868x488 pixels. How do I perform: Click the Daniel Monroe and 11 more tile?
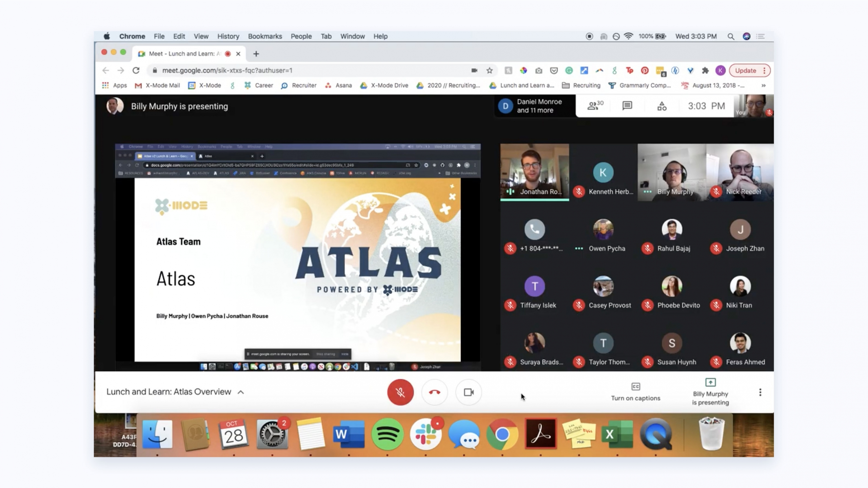(535, 106)
